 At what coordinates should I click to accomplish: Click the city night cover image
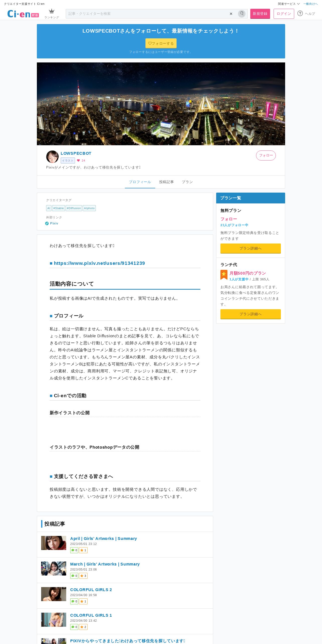click(161, 104)
